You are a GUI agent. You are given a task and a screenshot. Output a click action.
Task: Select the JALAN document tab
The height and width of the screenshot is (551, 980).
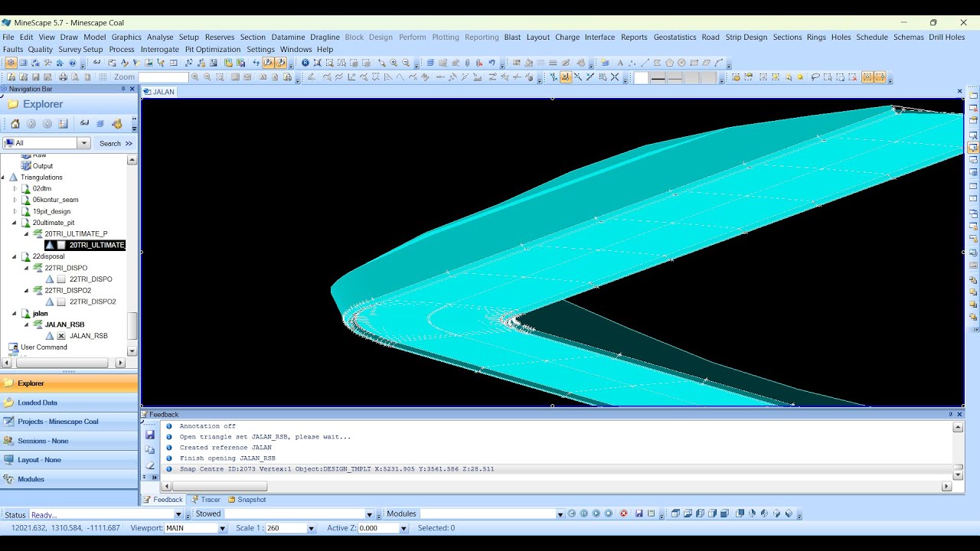(159, 92)
